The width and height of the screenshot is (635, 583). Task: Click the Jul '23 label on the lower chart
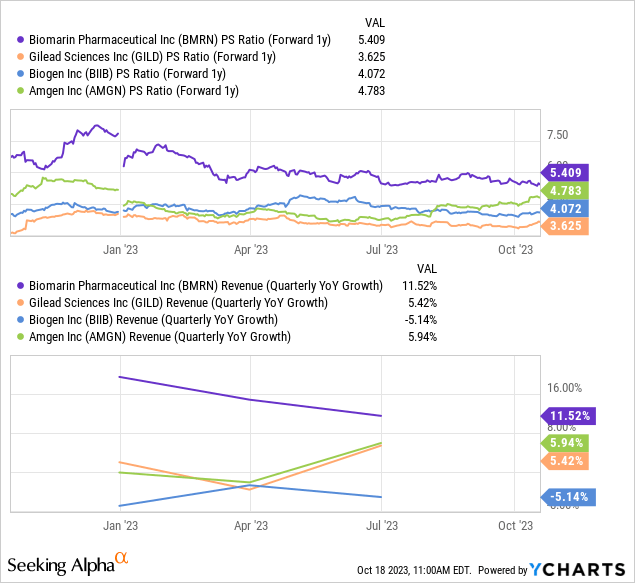pyautogui.click(x=382, y=525)
